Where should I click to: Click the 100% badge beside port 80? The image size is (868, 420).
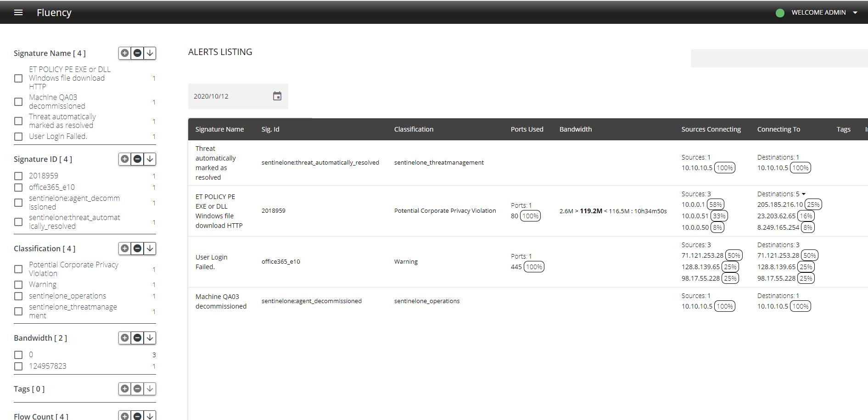(x=531, y=216)
